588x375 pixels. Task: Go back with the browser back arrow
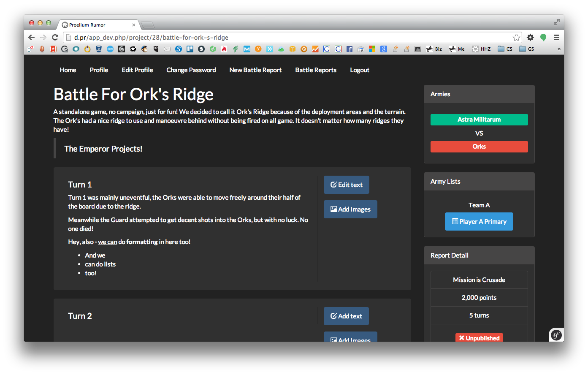(31, 38)
